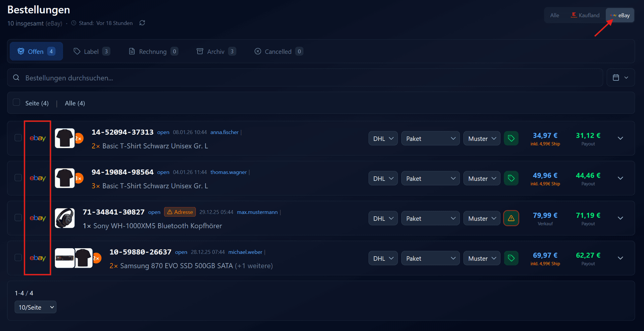Screen dimensions: 644x331
Task: Select all orders via the 'Seite (4)' checkbox
Action: click(x=16, y=102)
